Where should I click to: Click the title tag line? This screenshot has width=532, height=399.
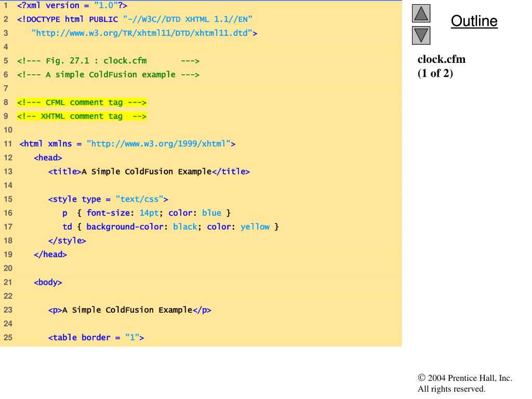pyautogui.click(x=149, y=171)
